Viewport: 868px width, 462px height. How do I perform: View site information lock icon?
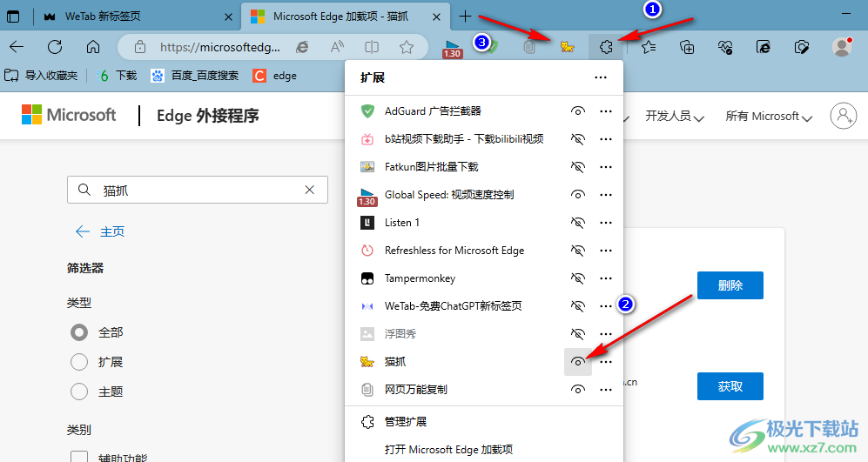pos(141,47)
